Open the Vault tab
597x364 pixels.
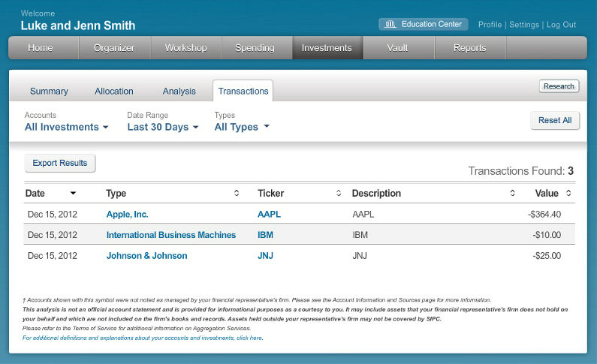click(397, 48)
